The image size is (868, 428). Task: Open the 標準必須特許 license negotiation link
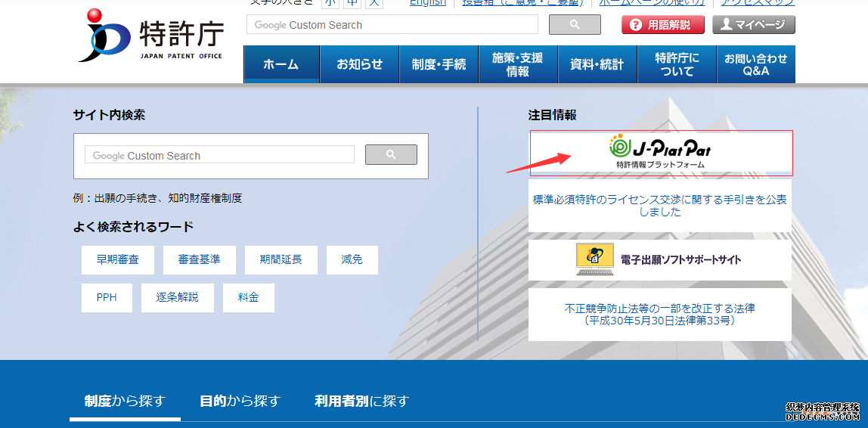[x=659, y=206]
